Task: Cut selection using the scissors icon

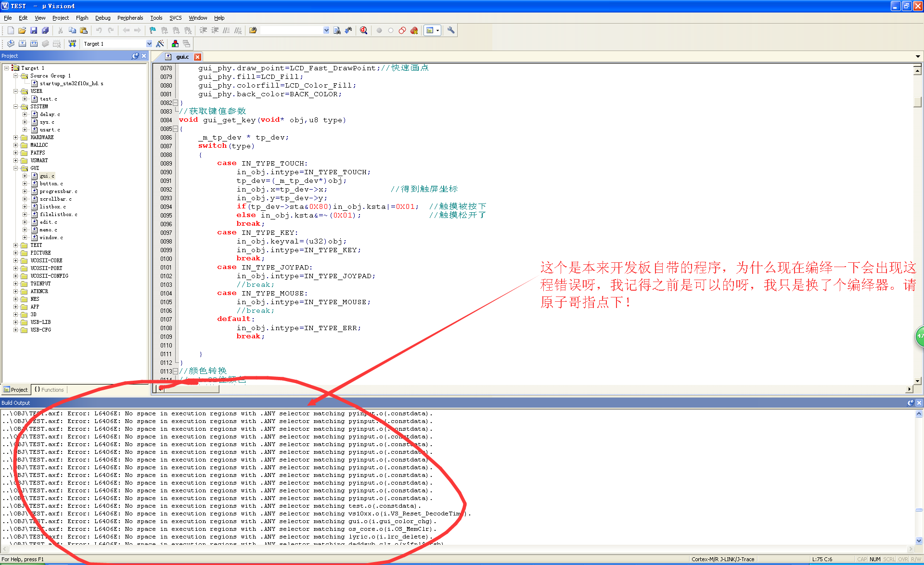Action: coord(61,30)
